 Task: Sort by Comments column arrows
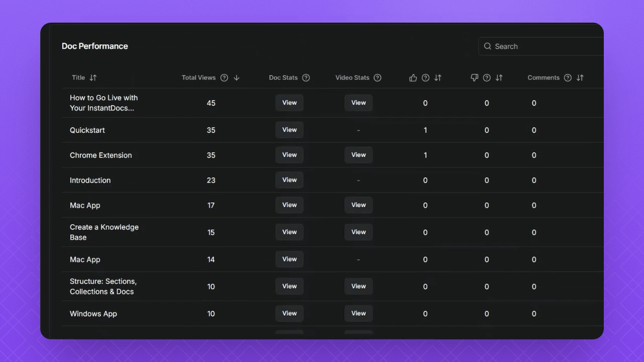(580, 77)
